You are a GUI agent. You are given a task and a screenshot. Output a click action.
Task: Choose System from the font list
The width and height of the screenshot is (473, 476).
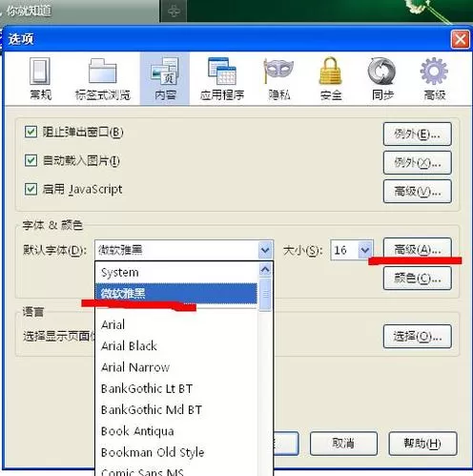176,273
